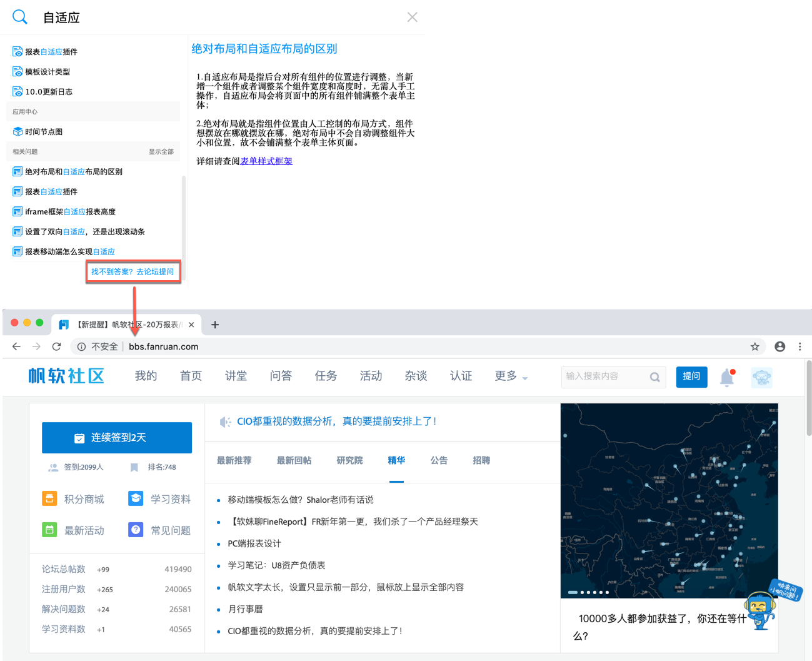
Task: Open post PC端报表设计
Action: [x=254, y=543]
